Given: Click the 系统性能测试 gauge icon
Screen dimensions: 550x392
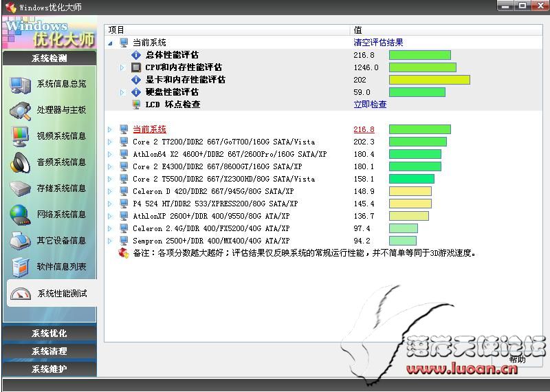Looking at the screenshot, I should coord(21,294).
